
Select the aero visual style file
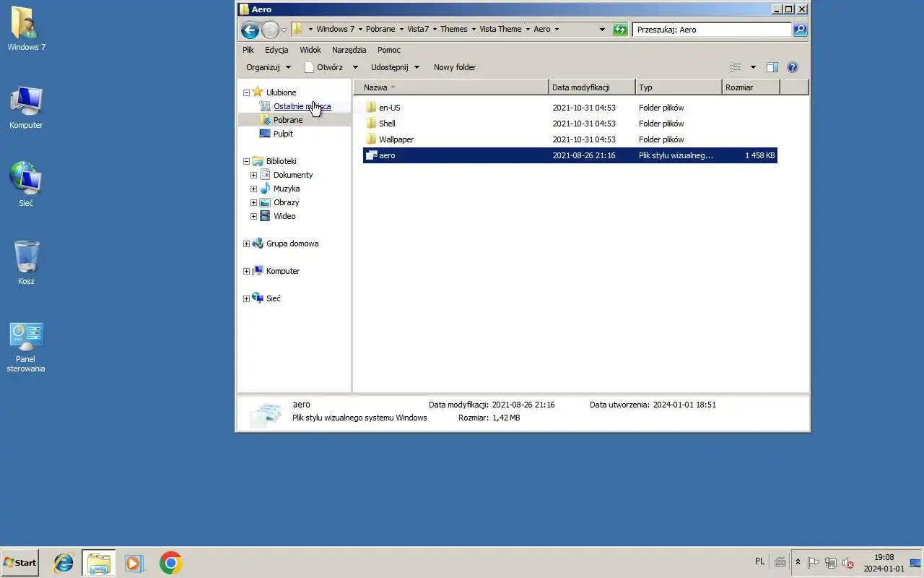(x=570, y=155)
